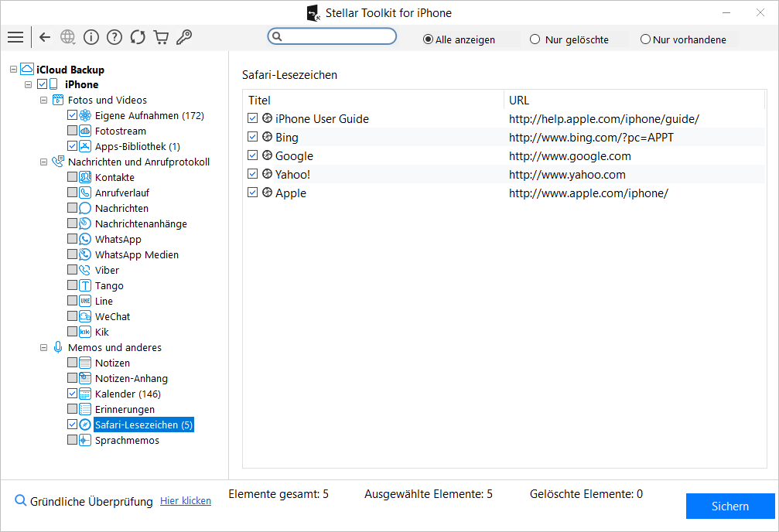The width and height of the screenshot is (779, 532).
Task: Click the key activation icon
Action: pos(184,37)
